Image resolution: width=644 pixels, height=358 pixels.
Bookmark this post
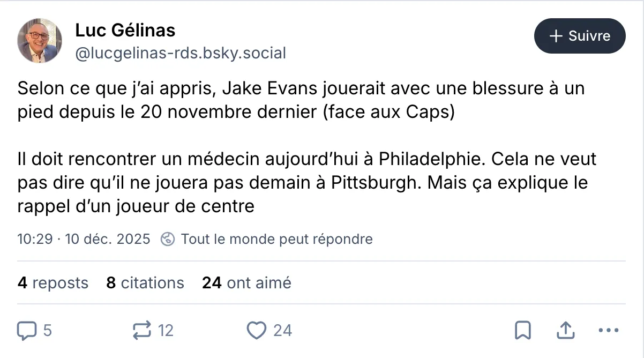pos(522,330)
